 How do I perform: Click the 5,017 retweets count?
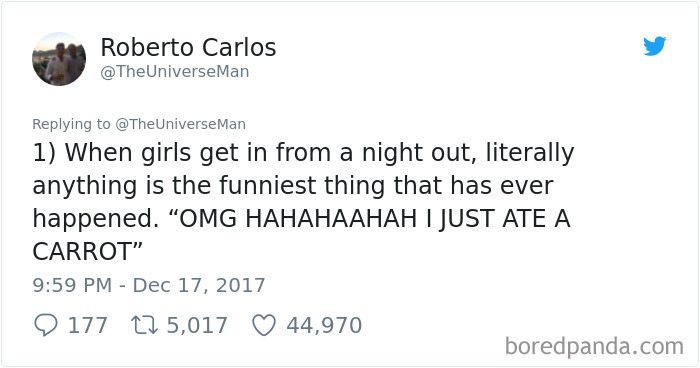197,325
